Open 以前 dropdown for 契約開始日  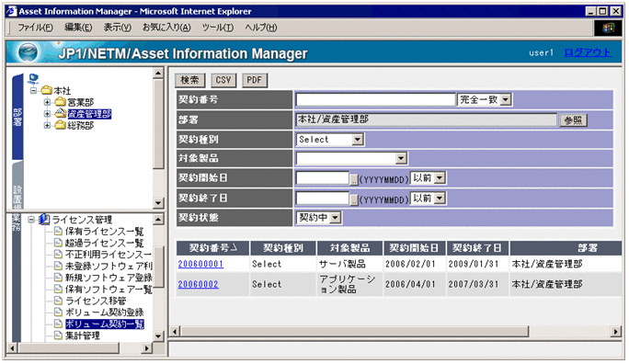pos(440,178)
